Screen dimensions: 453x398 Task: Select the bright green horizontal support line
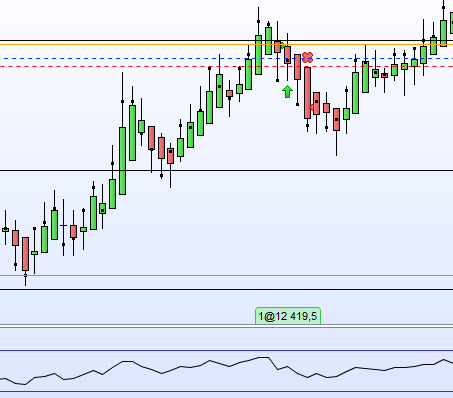pyautogui.click(x=227, y=276)
